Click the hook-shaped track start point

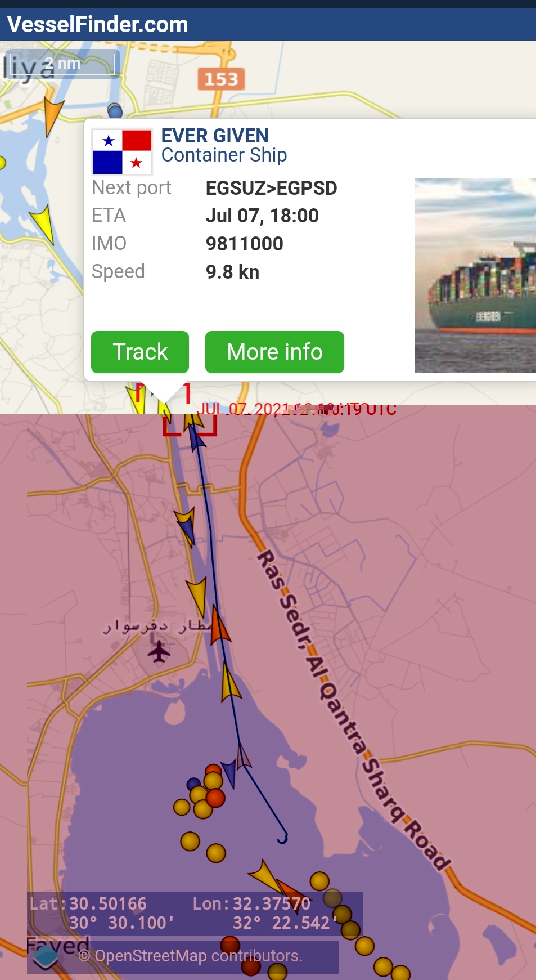[282, 839]
